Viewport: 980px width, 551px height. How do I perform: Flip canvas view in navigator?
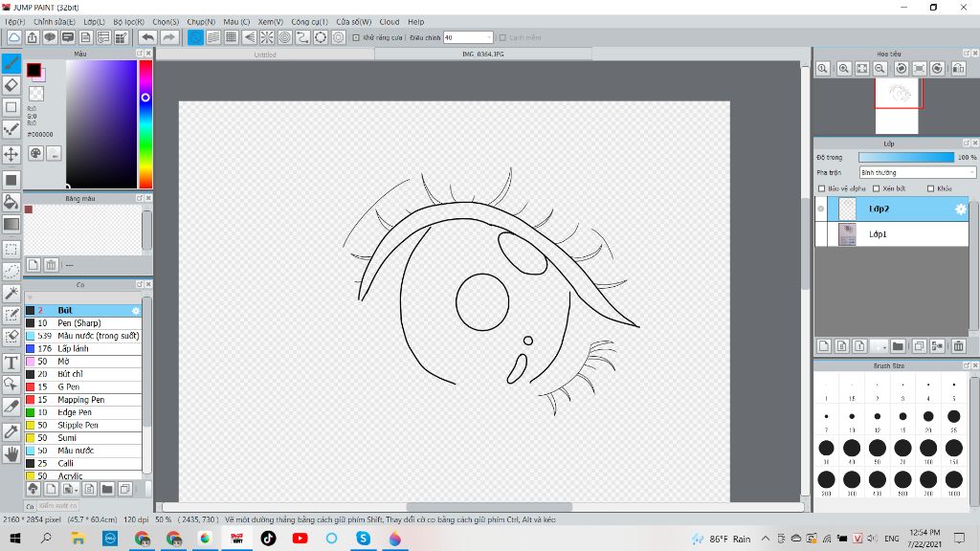959,69
